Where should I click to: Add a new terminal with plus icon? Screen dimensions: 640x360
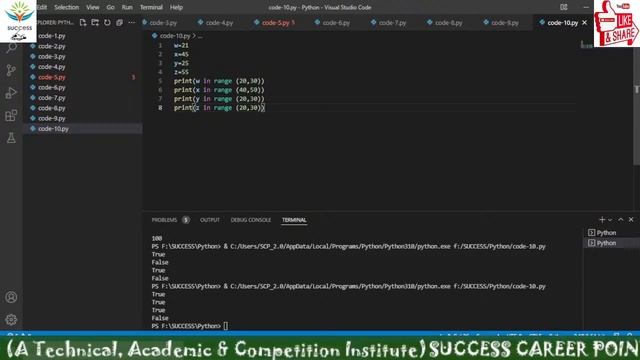tap(602, 220)
